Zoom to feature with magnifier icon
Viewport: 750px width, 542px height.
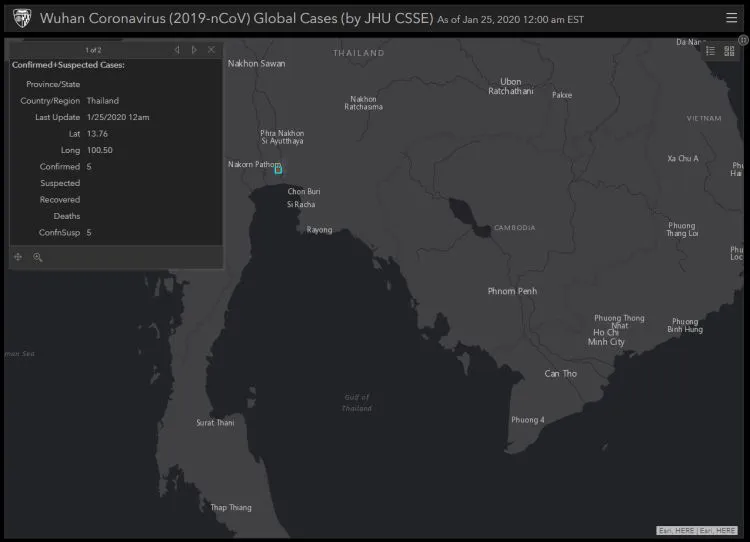coord(38,257)
